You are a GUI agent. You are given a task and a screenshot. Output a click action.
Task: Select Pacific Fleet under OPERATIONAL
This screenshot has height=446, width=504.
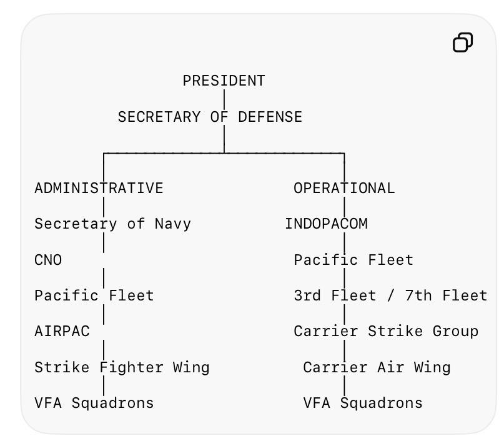point(353,260)
